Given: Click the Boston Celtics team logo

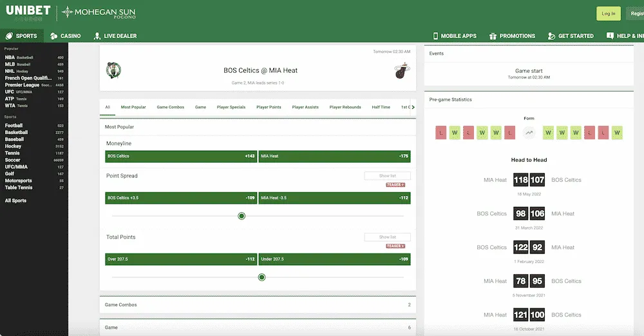Looking at the screenshot, I should coord(113,70).
